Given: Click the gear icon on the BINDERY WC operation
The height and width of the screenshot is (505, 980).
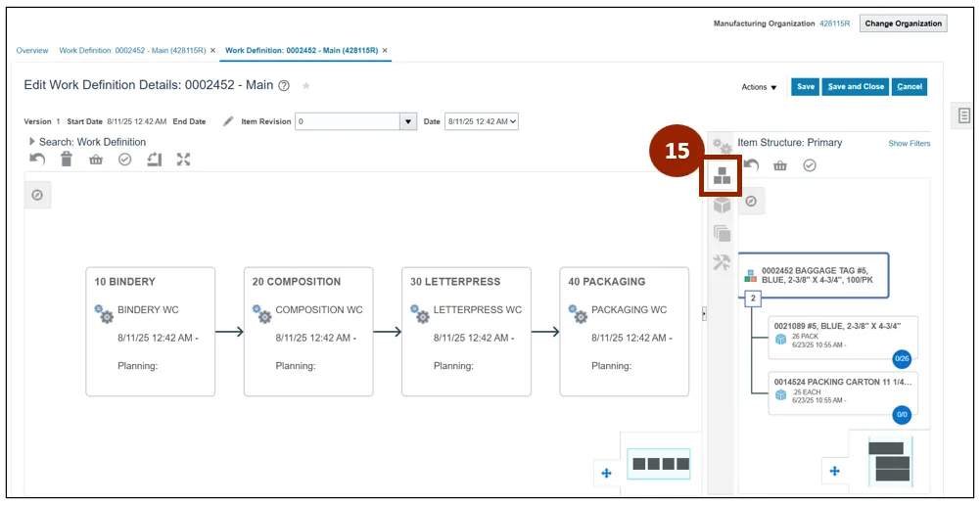Looking at the screenshot, I should tap(104, 314).
